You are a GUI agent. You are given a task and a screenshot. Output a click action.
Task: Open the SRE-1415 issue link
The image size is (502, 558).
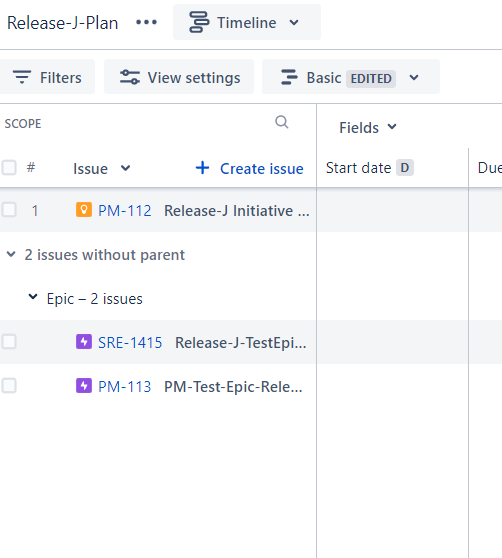coord(130,343)
